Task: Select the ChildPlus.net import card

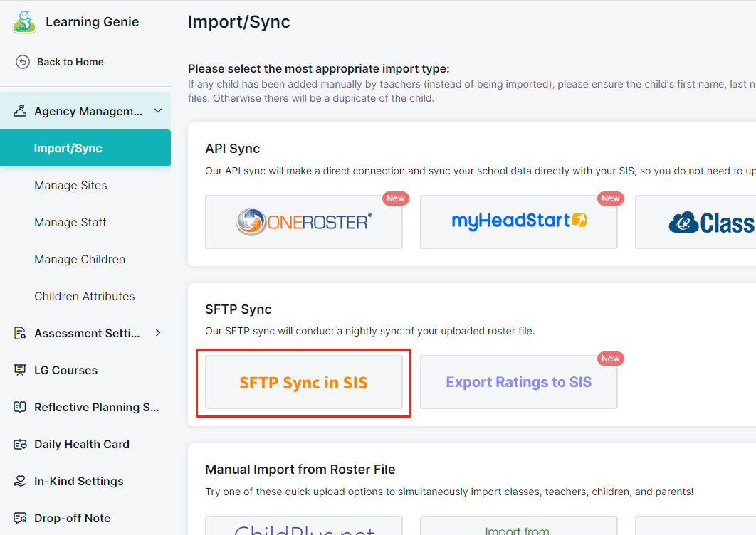Action: point(304,526)
